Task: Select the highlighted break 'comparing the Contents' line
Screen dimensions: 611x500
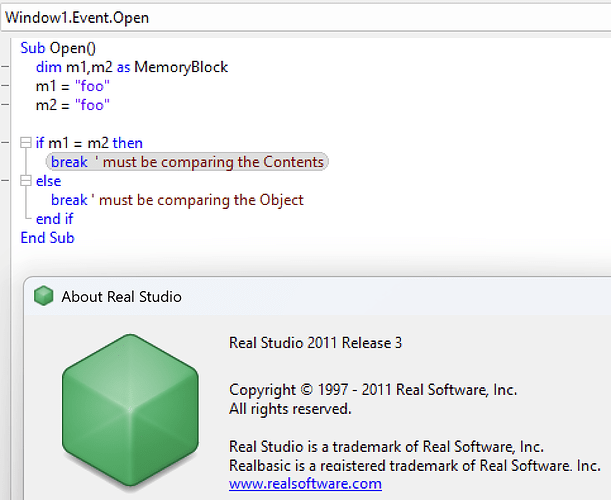Action: pos(187,162)
